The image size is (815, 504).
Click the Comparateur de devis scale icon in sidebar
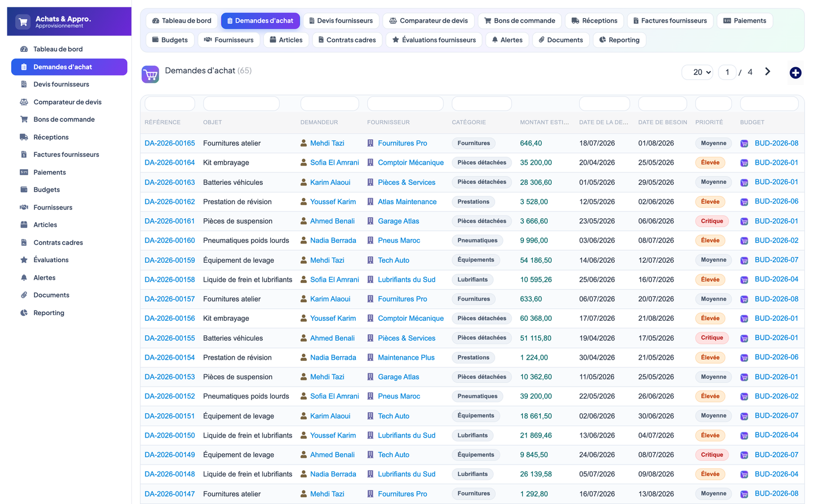tap(24, 102)
